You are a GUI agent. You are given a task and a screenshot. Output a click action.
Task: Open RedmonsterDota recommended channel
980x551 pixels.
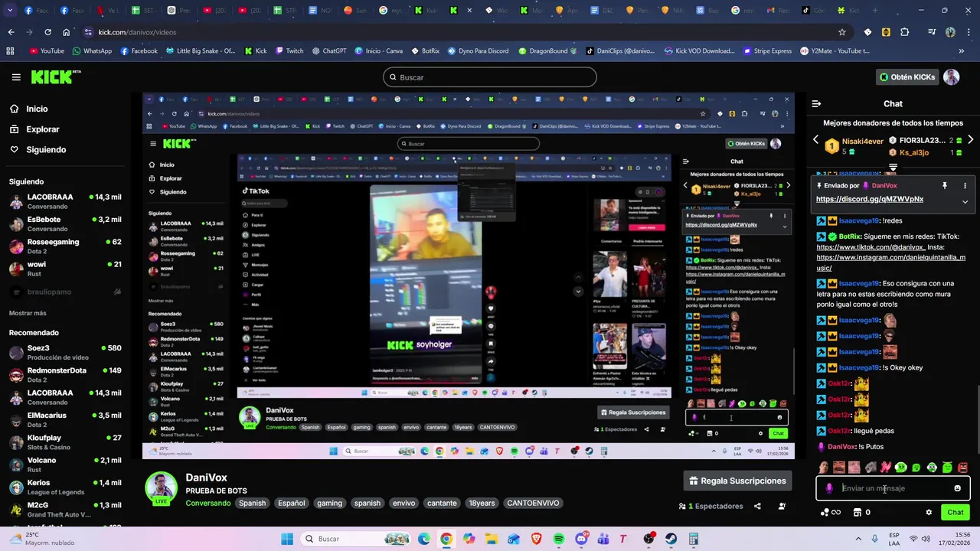tap(65, 375)
